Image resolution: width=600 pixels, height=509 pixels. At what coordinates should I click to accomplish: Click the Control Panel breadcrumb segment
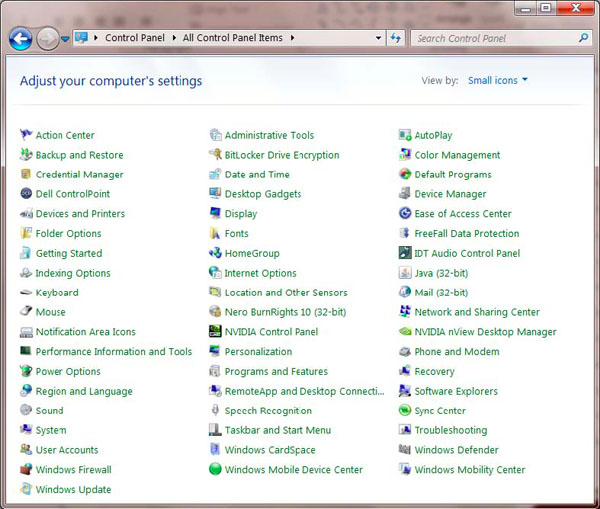135,39
